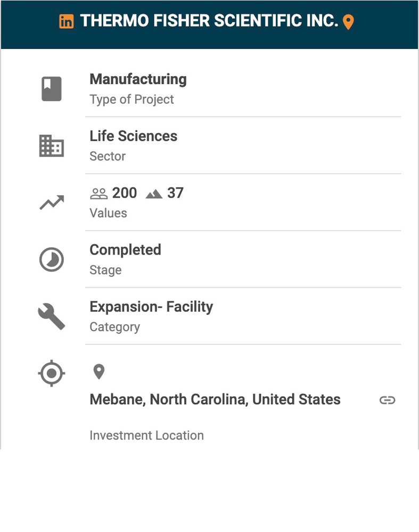This screenshot has height=532, width=419.
Task: Click the people icon next to 200
Action: [99, 193]
